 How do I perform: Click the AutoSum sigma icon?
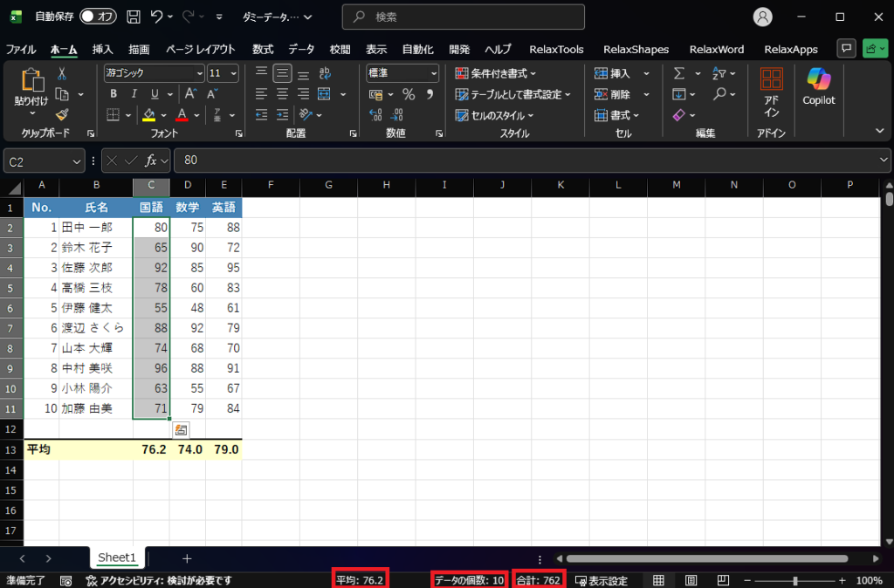(678, 73)
